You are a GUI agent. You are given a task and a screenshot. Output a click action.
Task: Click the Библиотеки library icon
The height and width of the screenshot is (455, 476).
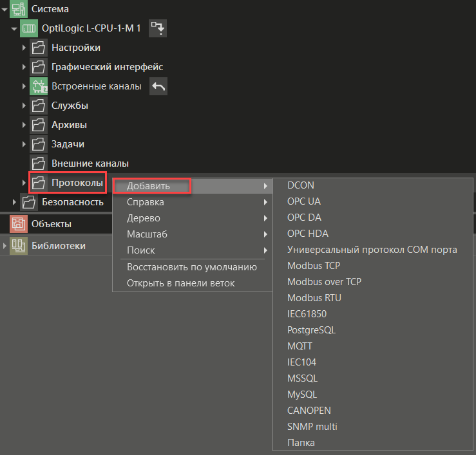pos(19,246)
